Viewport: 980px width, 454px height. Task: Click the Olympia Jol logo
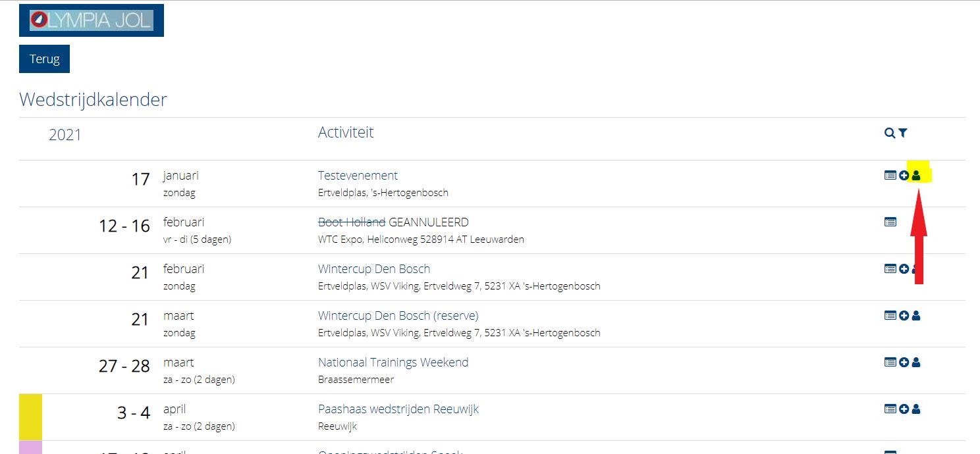pyautogui.click(x=92, y=20)
